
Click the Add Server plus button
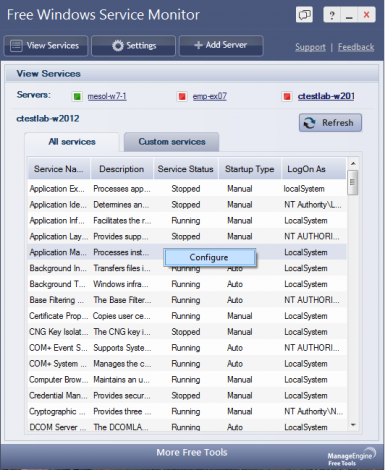click(221, 46)
